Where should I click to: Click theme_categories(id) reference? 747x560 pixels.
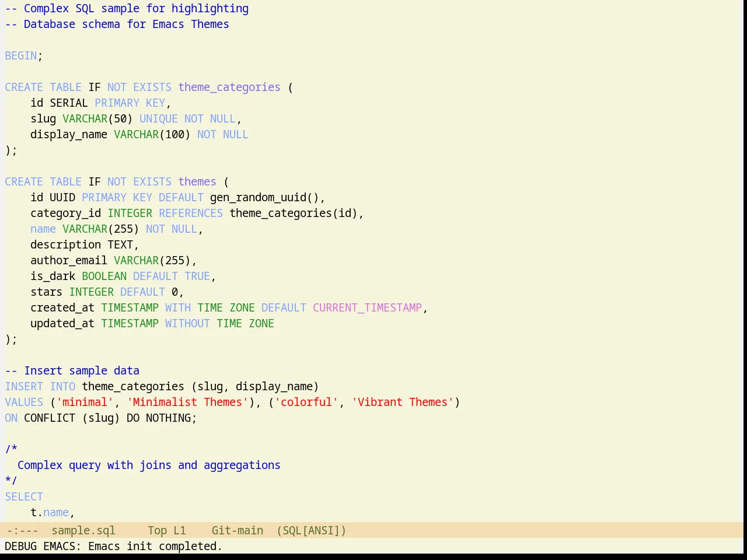coord(294,213)
